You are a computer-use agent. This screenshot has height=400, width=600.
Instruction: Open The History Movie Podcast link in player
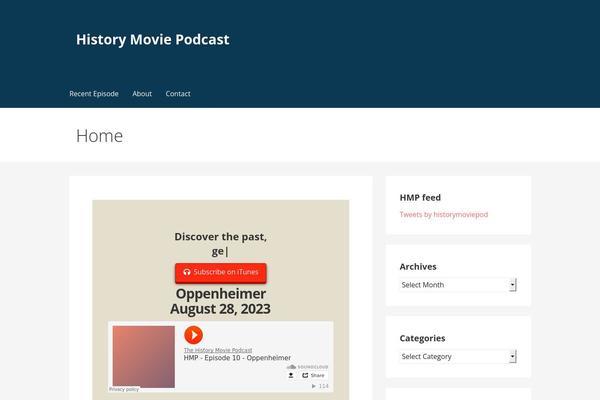coord(218,350)
